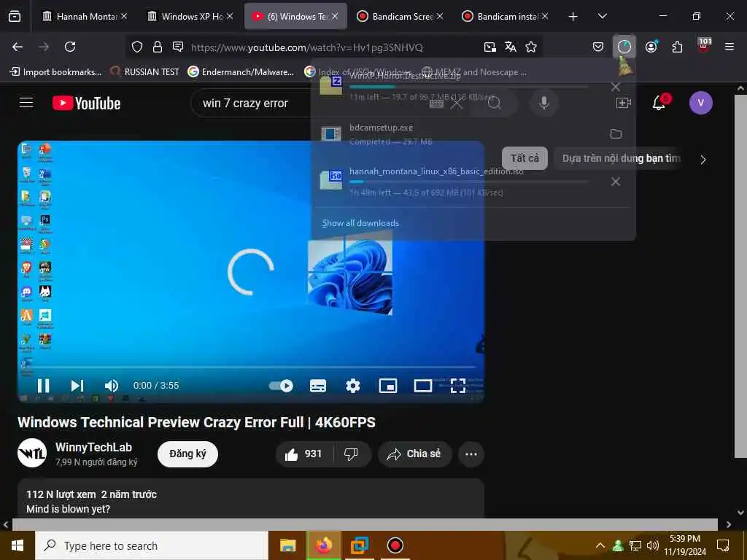
Task: Open tracking protection shield icon
Action: point(137,47)
